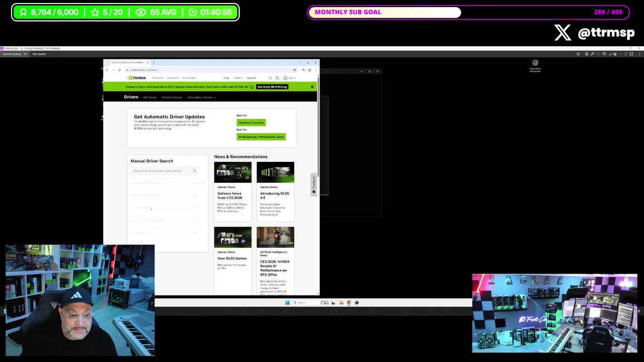Image resolution: width=644 pixels, height=362 pixels.
Task: Click 'Introducing DLSS 4.5' headline
Action: pos(275,196)
